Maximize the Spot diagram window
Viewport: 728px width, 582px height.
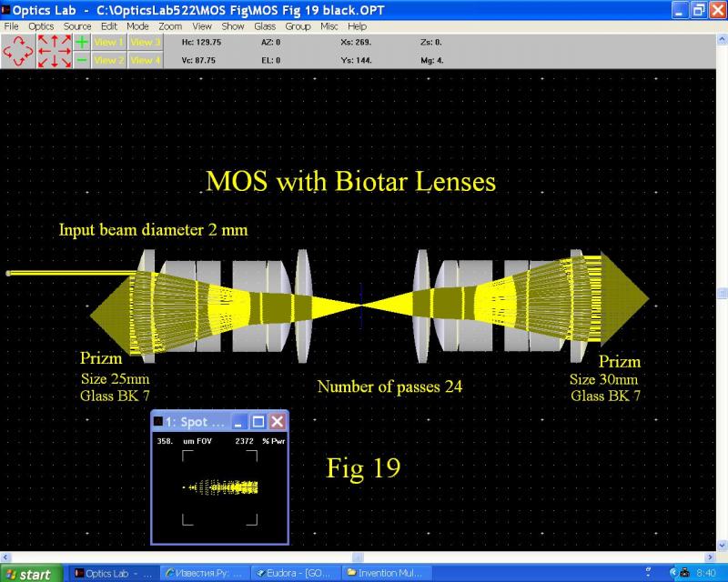coord(258,422)
